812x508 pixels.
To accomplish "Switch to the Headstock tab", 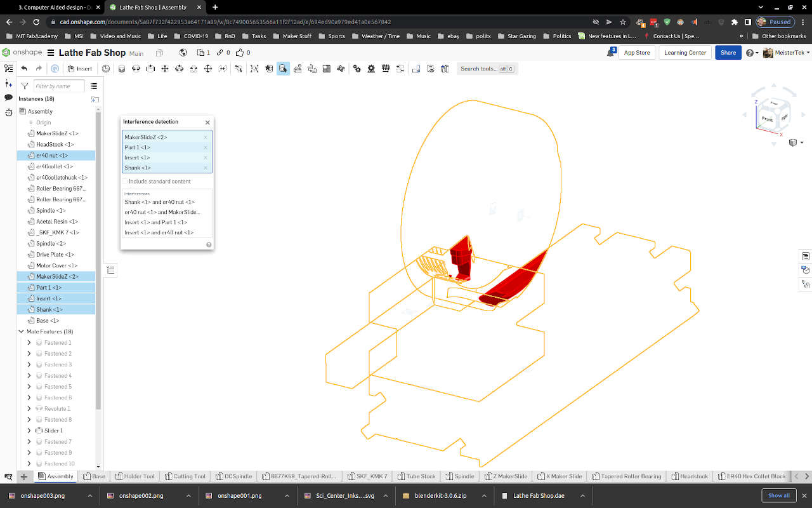I will 690,476.
